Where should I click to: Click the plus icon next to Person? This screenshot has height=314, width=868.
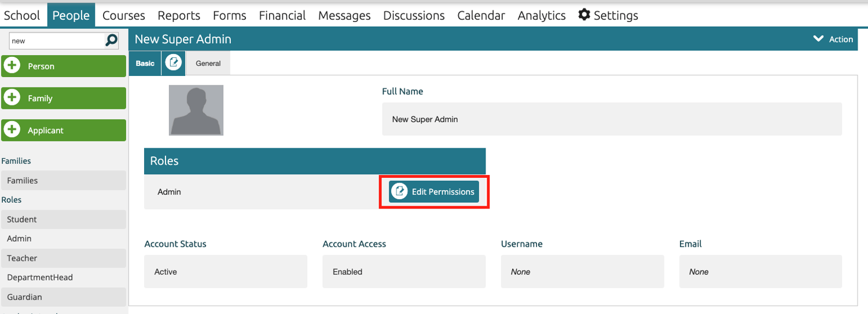pos(12,66)
